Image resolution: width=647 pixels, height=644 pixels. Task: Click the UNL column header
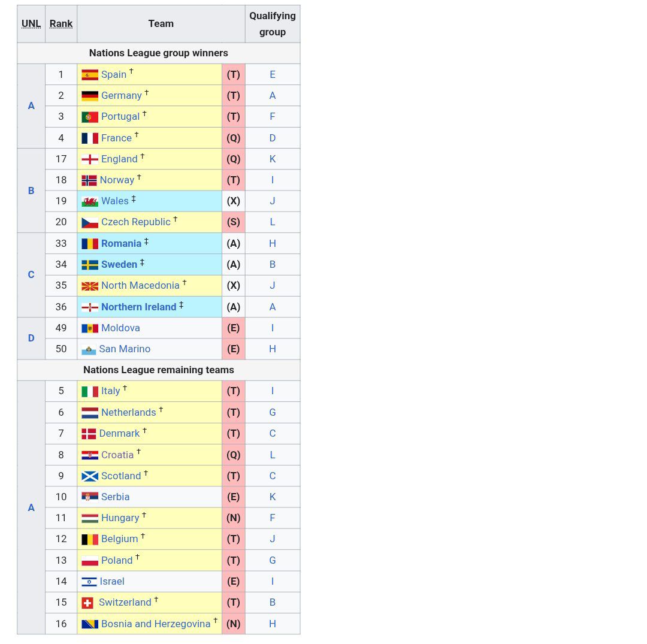(31, 23)
